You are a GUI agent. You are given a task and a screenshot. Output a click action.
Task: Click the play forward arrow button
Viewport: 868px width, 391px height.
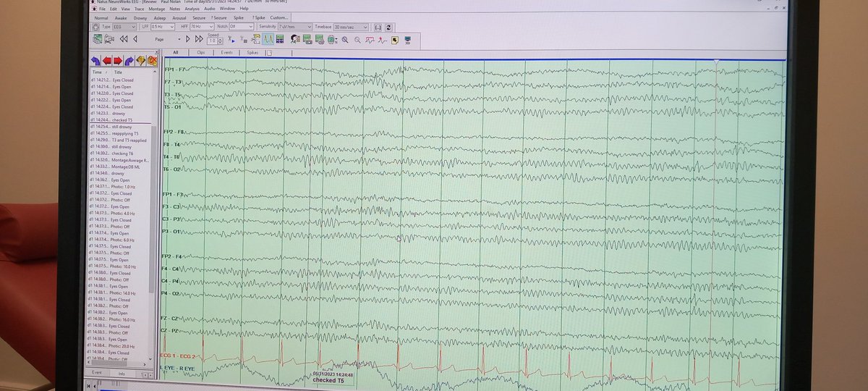pyautogui.click(x=188, y=39)
